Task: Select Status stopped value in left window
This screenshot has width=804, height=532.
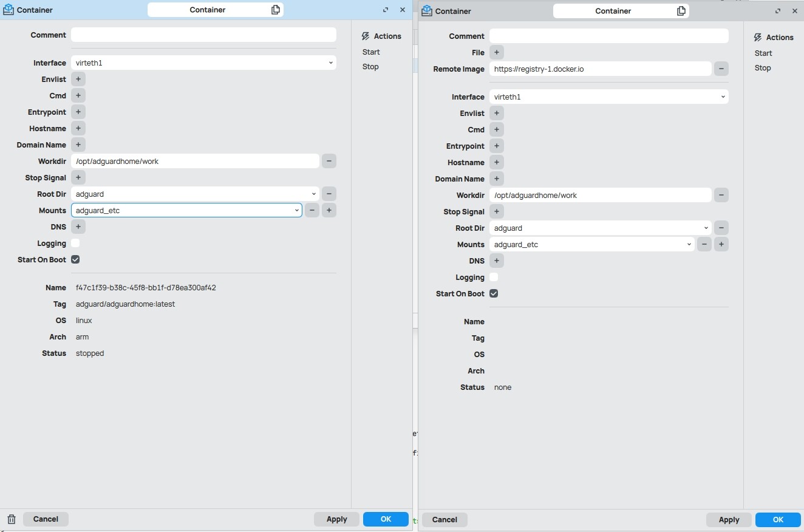Action: pos(90,353)
